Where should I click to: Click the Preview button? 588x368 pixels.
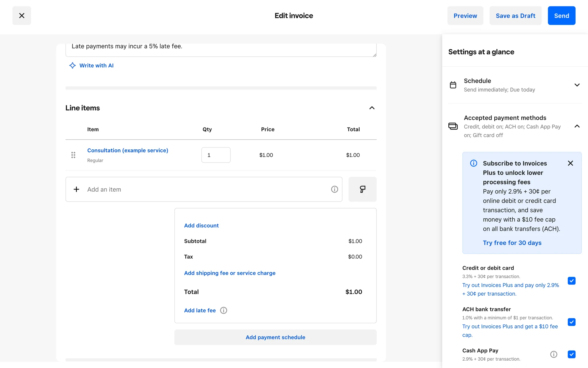click(465, 16)
